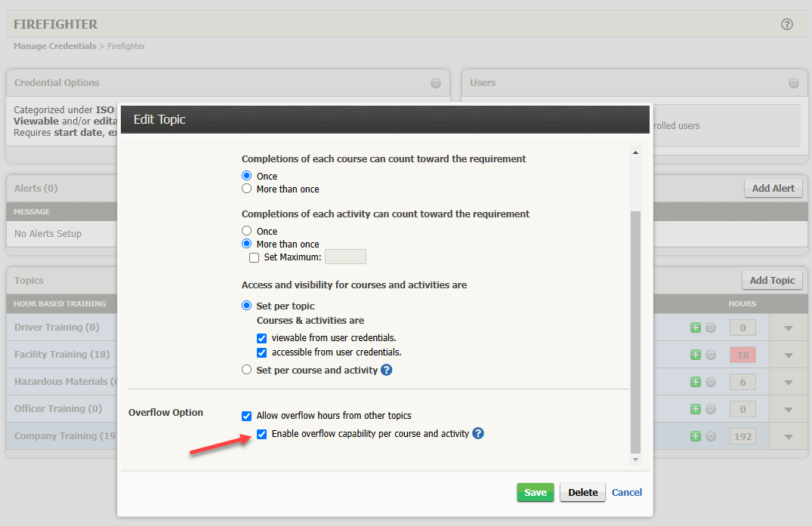Click the Add Topic button
This screenshot has height=526, width=812.
click(772, 280)
